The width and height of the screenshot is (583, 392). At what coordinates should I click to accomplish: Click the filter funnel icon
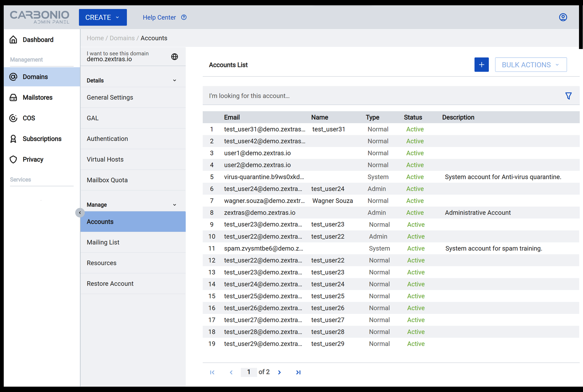click(x=568, y=96)
